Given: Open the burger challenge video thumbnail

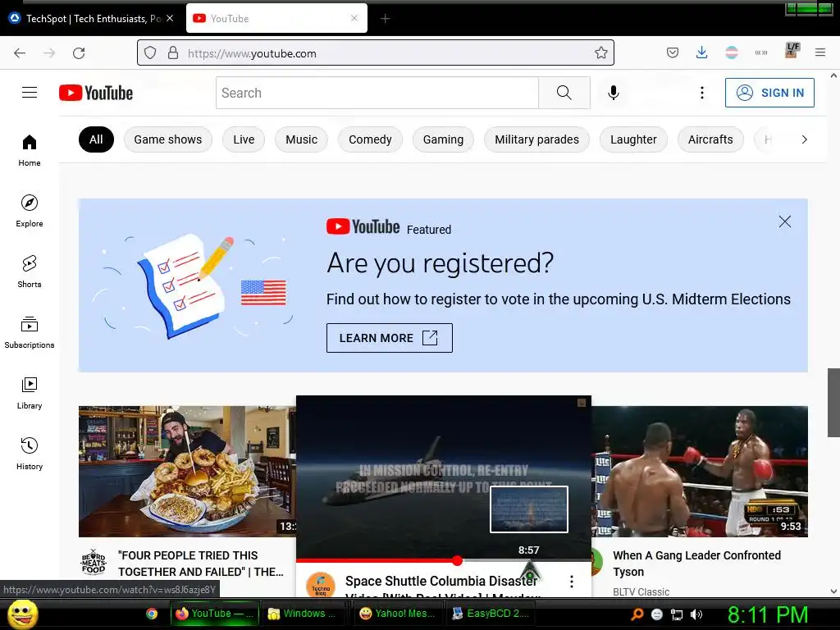Looking at the screenshot, I should pyautogui.click(x=187, y=472).
